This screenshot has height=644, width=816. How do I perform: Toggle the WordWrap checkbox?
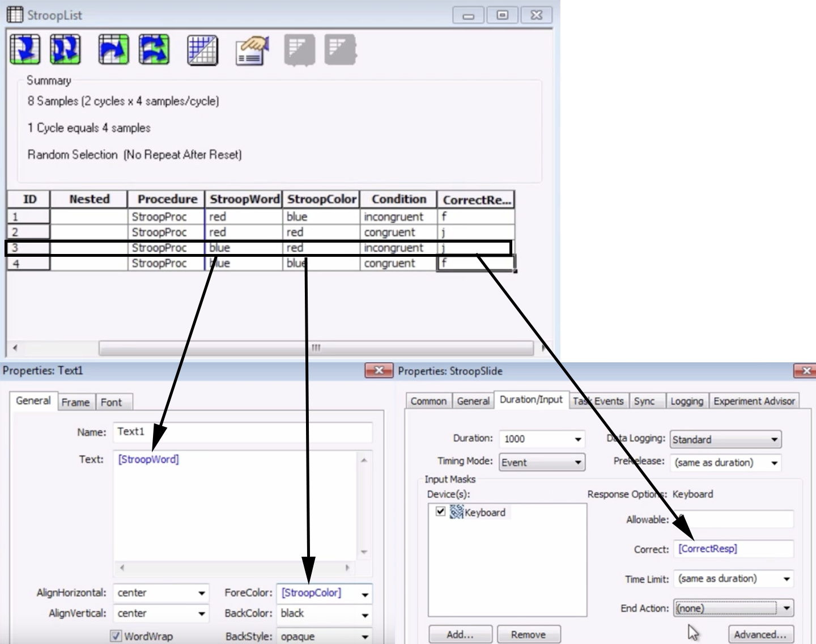pyautogui.click(x=116, y=636)
